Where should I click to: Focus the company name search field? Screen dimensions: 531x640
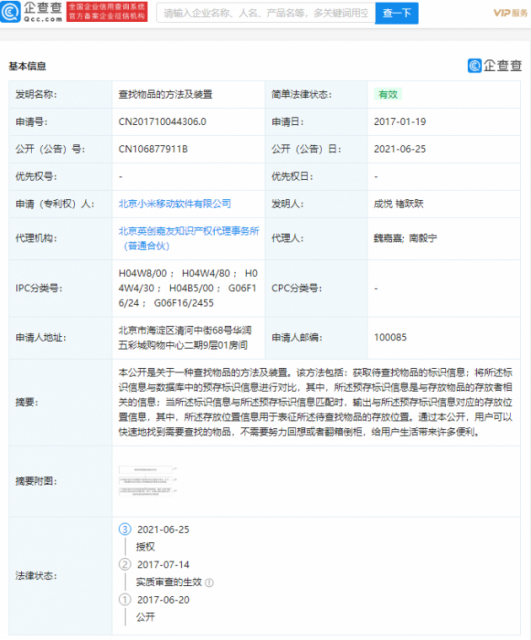[x=266, y=13]
